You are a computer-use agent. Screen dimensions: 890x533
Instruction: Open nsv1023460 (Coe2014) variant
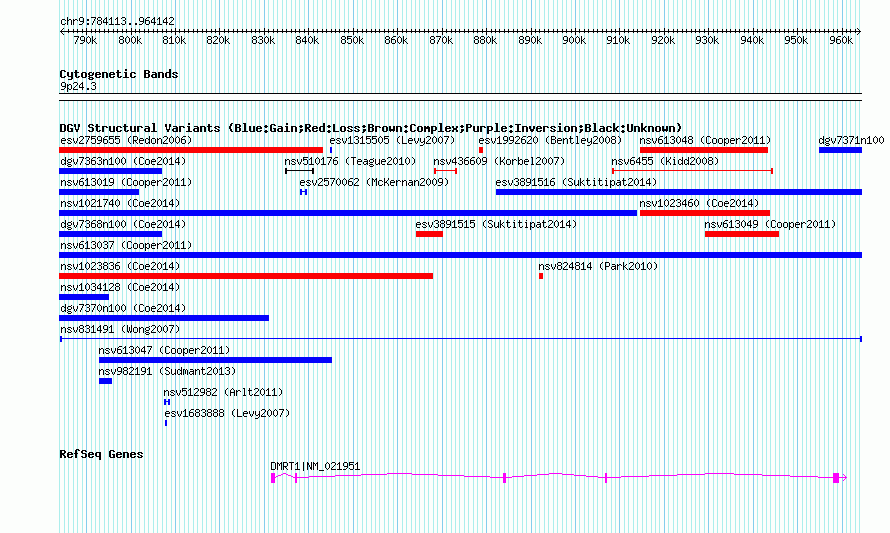click(699, 203)
